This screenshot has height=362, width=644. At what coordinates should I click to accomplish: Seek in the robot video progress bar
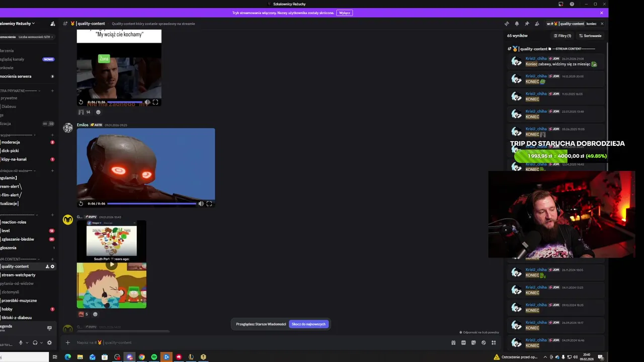(x=151, y=204)
